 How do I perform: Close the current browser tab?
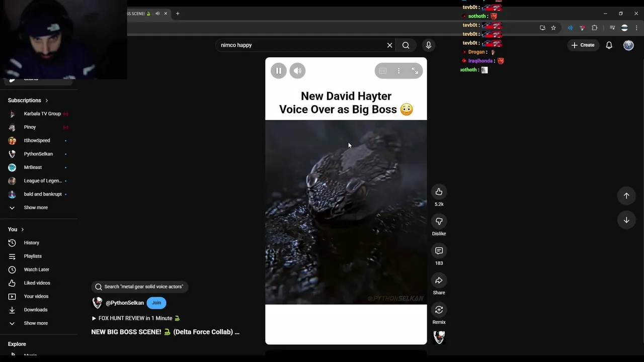(166, 14)
